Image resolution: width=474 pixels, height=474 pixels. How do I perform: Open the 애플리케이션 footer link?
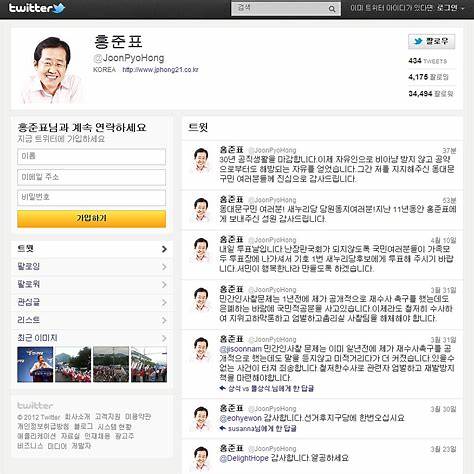(37, 436)
